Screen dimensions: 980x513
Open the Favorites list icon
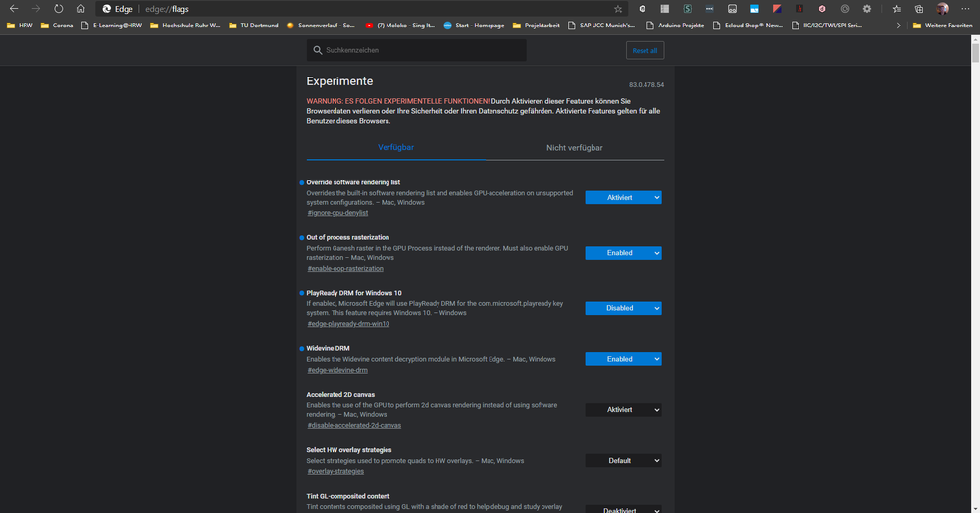pyautogui.click(x=897, y=9)
